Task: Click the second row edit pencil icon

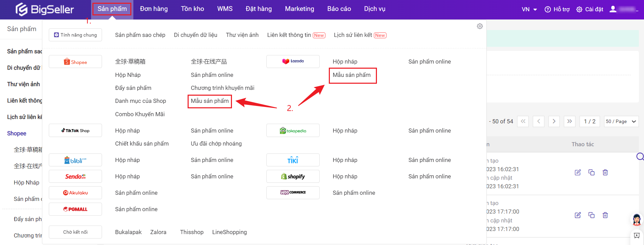Action: (577, 215)
